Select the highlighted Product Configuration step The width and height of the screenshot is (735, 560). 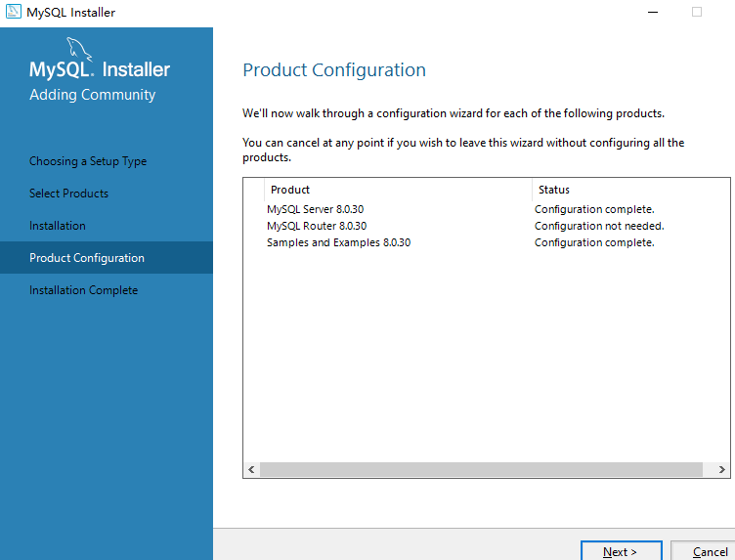tap(87, 258)
